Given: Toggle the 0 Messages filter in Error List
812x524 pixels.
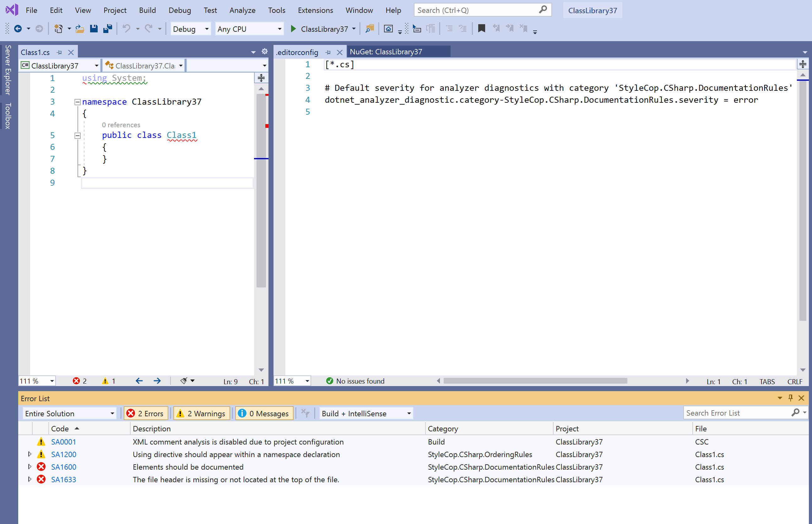Looking at the screenshot, I should tap(264, 413).
